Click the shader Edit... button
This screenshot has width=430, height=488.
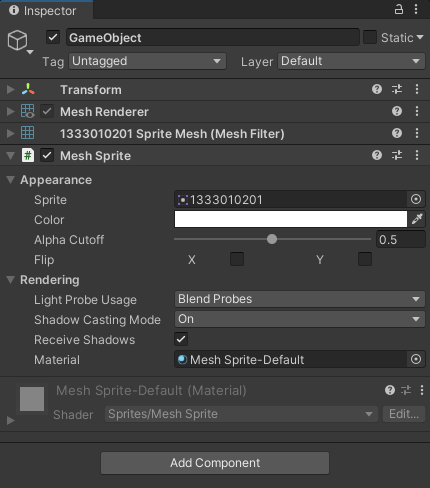click(404, 414)
